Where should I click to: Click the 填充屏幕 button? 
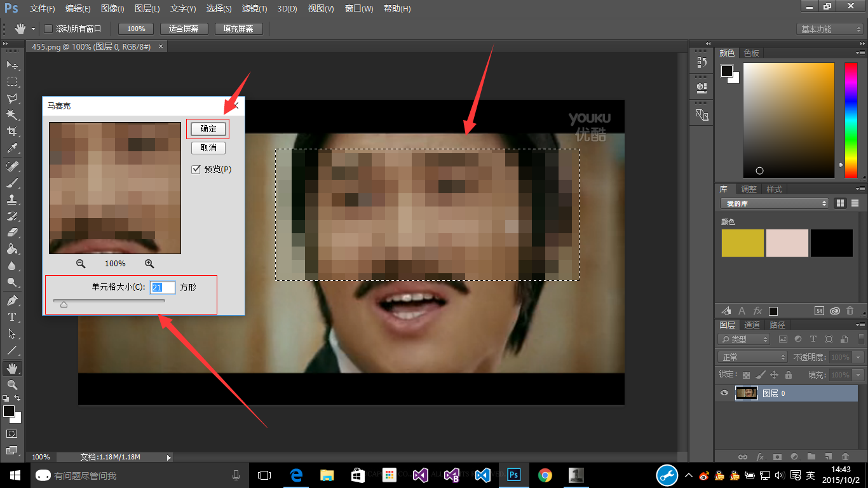[238, 29]
